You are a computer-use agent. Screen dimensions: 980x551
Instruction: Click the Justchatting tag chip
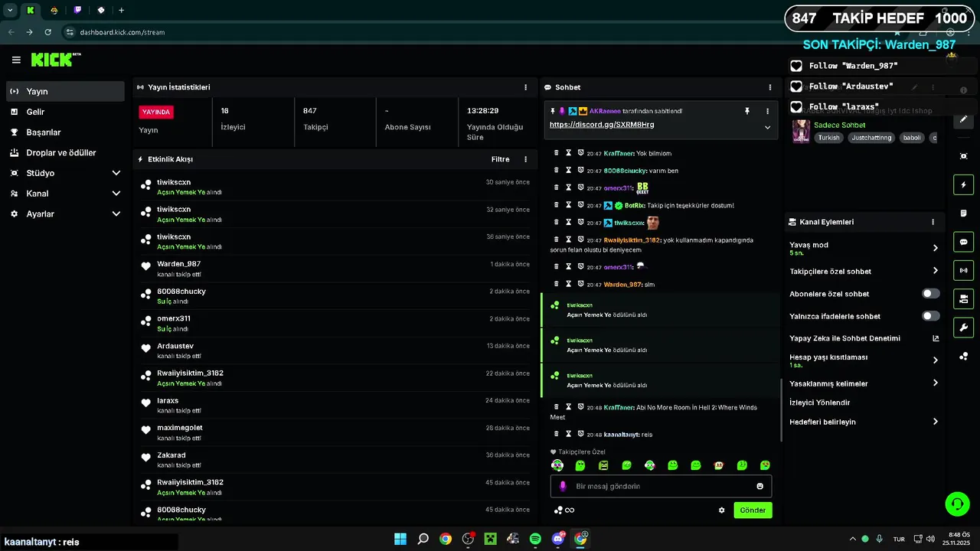click(x=871, y=138)
